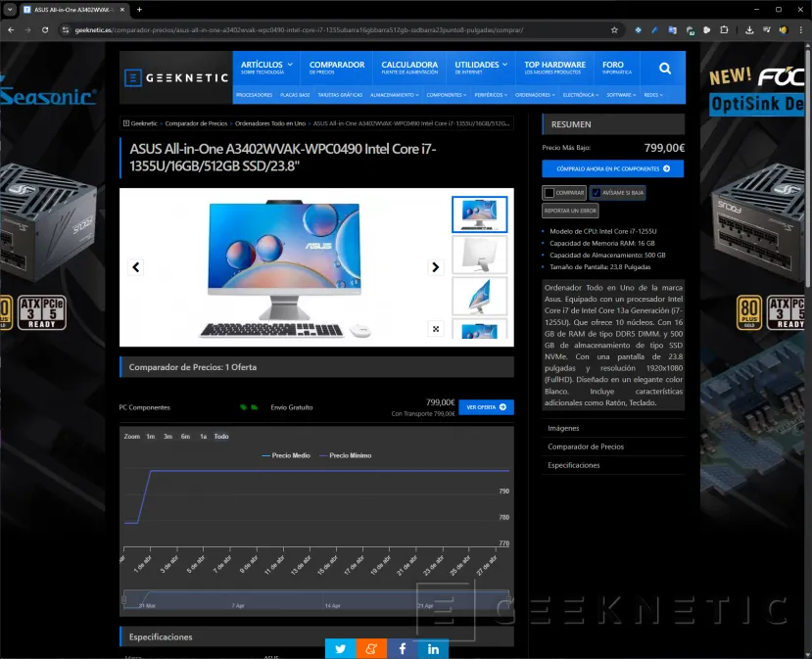Open the Extensions puzzle icon
The height and width of the screenshot is (659, 812).
click(724, 30)
